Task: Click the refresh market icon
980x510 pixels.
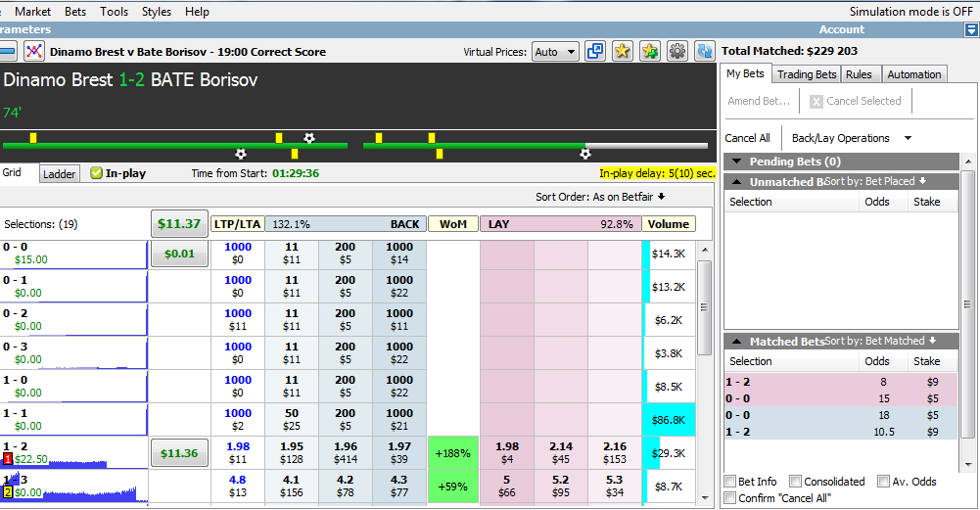Action: pyautogui.click(x=704, y=51)
